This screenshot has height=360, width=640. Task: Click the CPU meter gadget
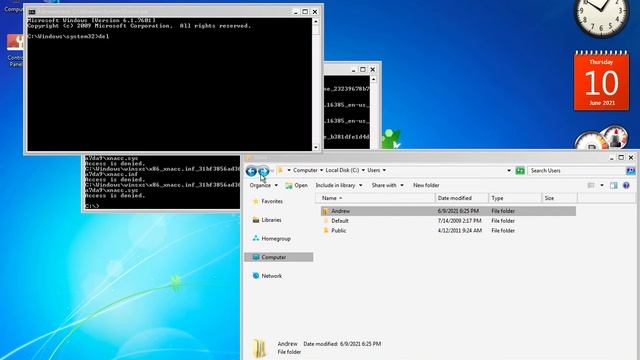(602, 138)
